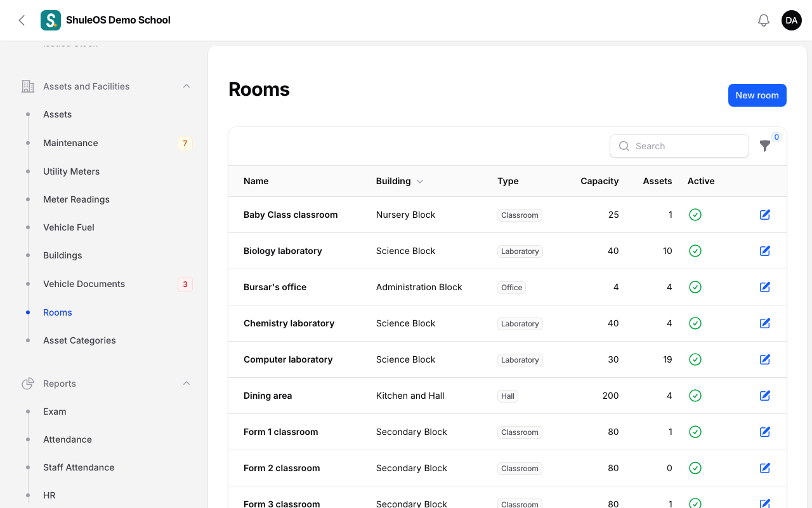The width and height of the screenshot is (812, 508).
Task: Edit the Computer laboratory row
Action: pyautogui.click(x=765, y=359)
